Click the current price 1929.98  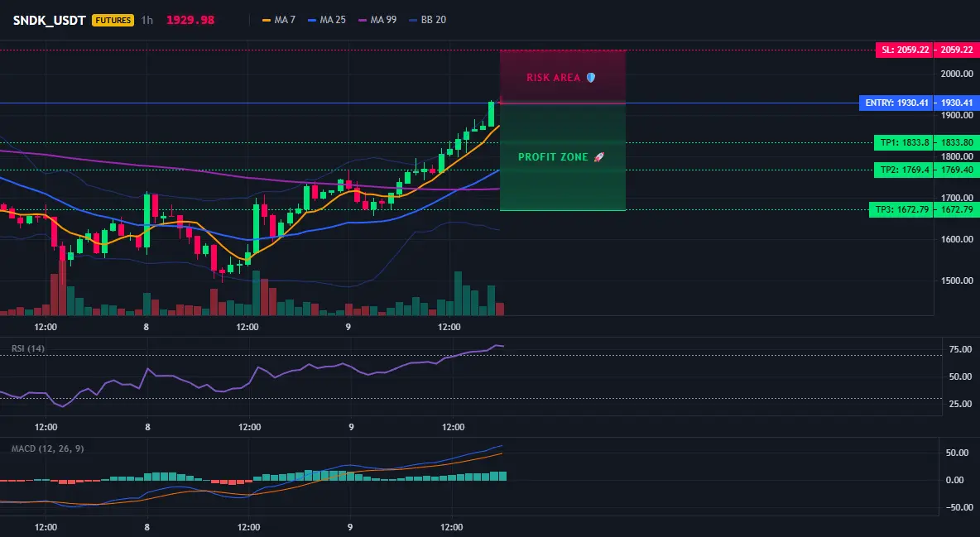click(x=190, y=20)
